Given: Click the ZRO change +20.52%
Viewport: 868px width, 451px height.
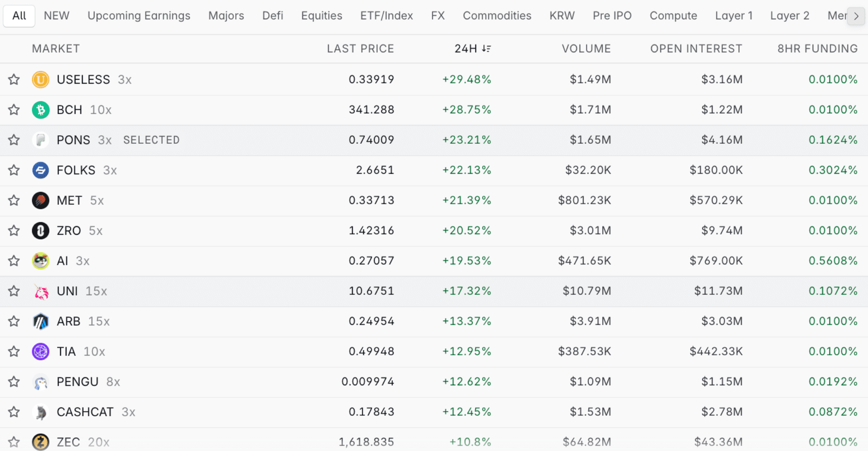Looking at the screenshot, I should (x=467, y=231).
